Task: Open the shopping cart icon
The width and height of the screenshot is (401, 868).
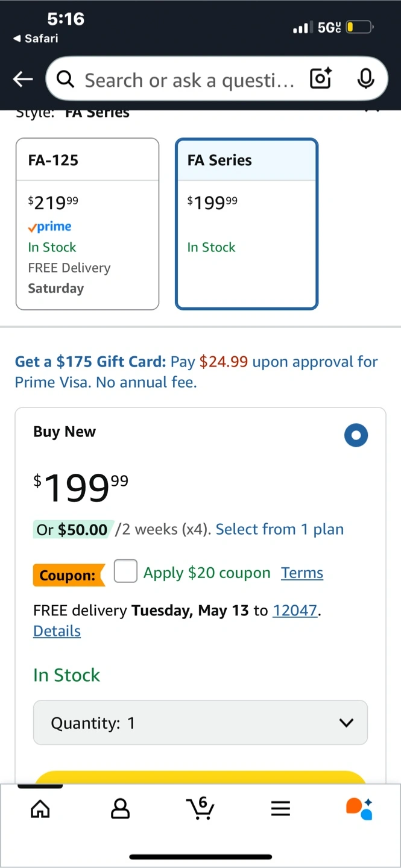Action: click(201, 808)
